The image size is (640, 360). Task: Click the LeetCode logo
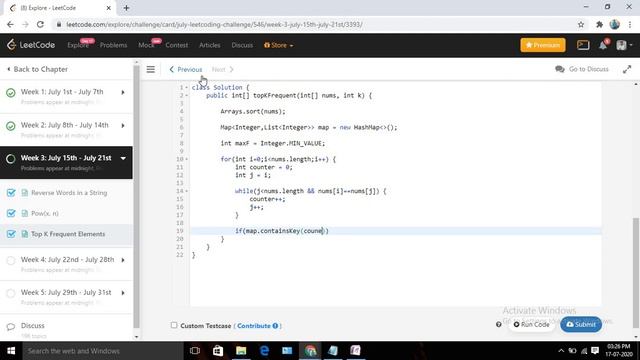tap(31, 45)
